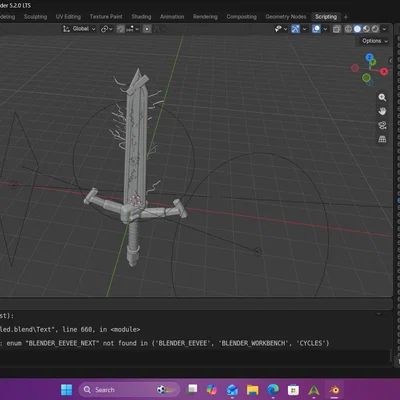The height and width of the screenshot is (400, 400).
Task: Toggle X-ray mode in viewport header
Action: pyautogui.click(x=337, y=29)
